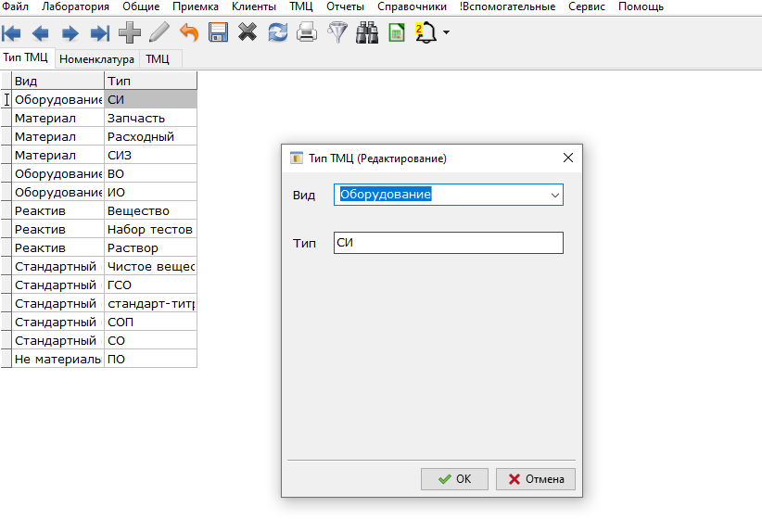Select row with type ГСО
The height and width of the screenshot is (532, 762).
tap(98, 285)
